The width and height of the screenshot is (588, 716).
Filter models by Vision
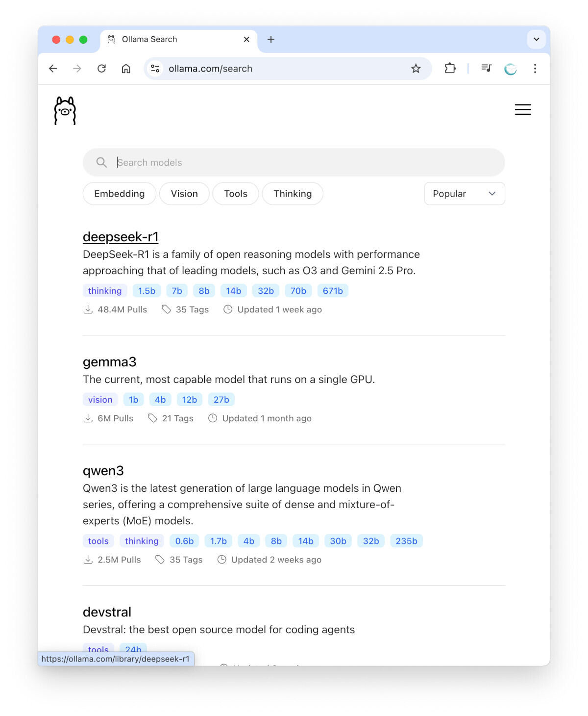click(184, 194)
